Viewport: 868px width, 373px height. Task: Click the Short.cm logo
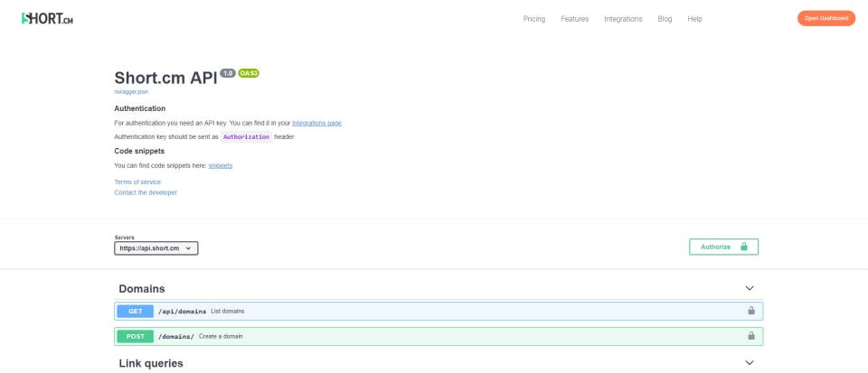pyautogui.click(x=47, y=18)
